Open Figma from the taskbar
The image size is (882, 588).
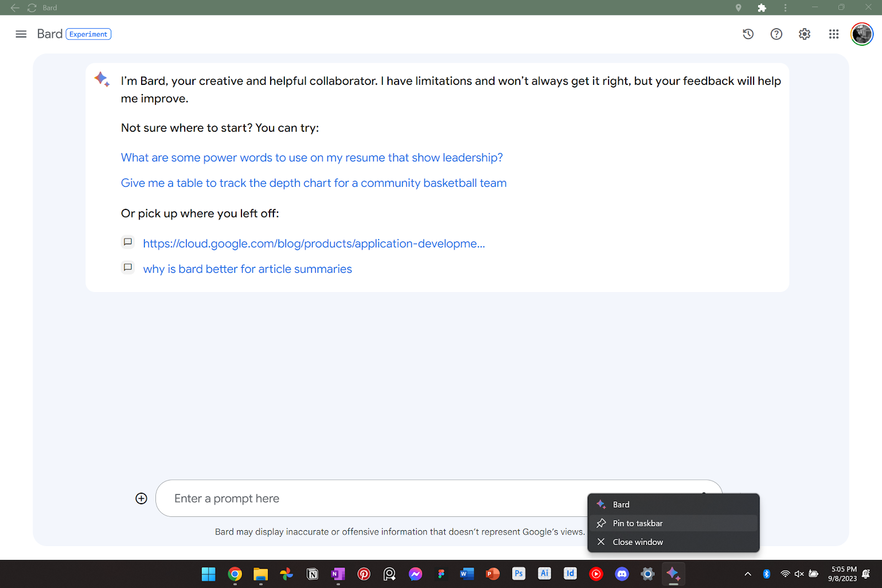coord(441,574)
